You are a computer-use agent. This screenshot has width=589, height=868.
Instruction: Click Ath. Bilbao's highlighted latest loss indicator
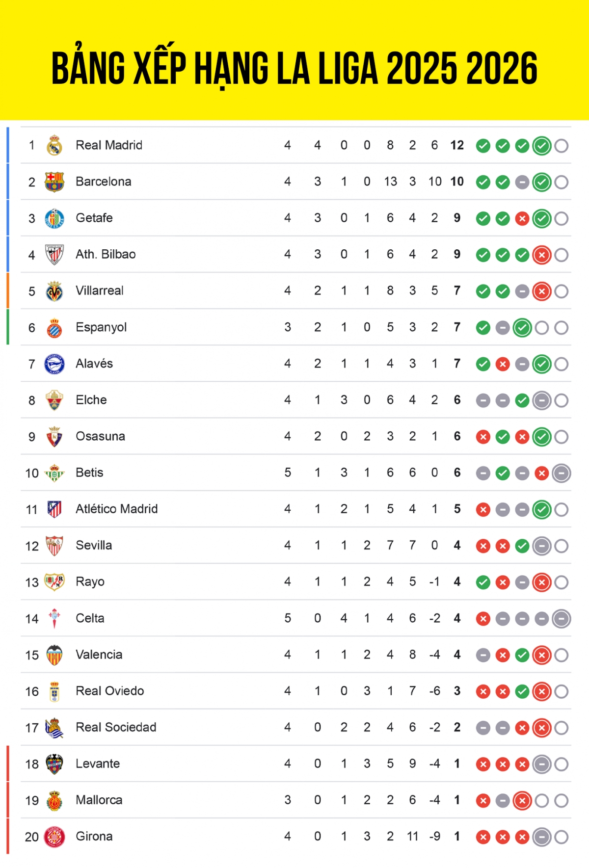(x=542, y=255)
